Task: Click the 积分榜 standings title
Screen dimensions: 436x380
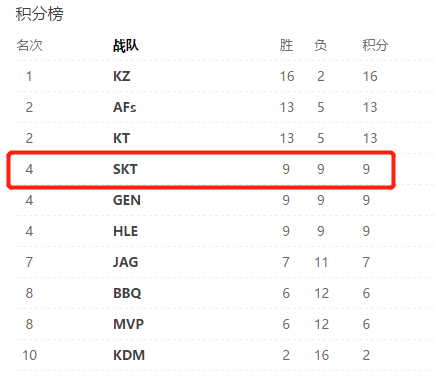Action: click(39, 14)
